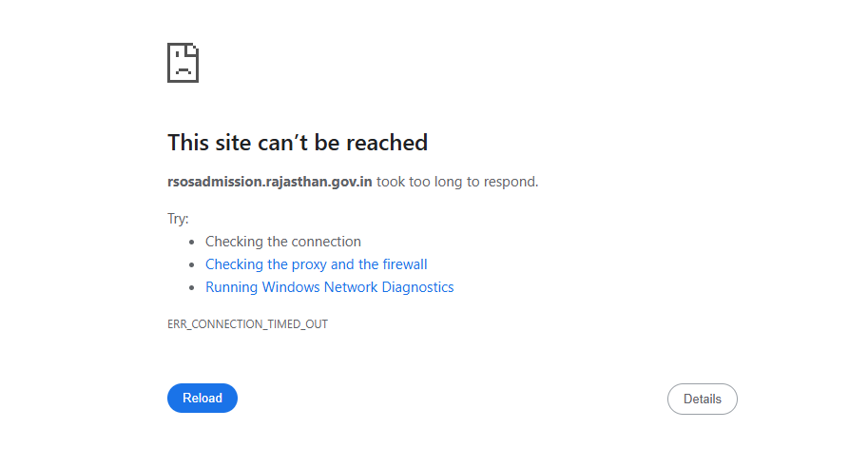This screenshot has width=868, height=468.
Task: Click "took too long to respond" text
Action: pos(457,182)
